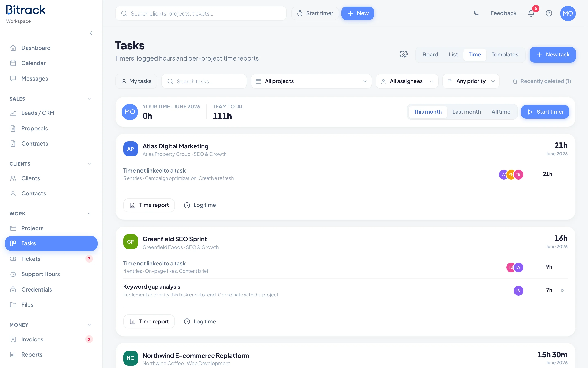The height and width of the screenshot is (368, 588).
Task: Open Support Hours in the sidebar
Action: click(x=51, y=274)
